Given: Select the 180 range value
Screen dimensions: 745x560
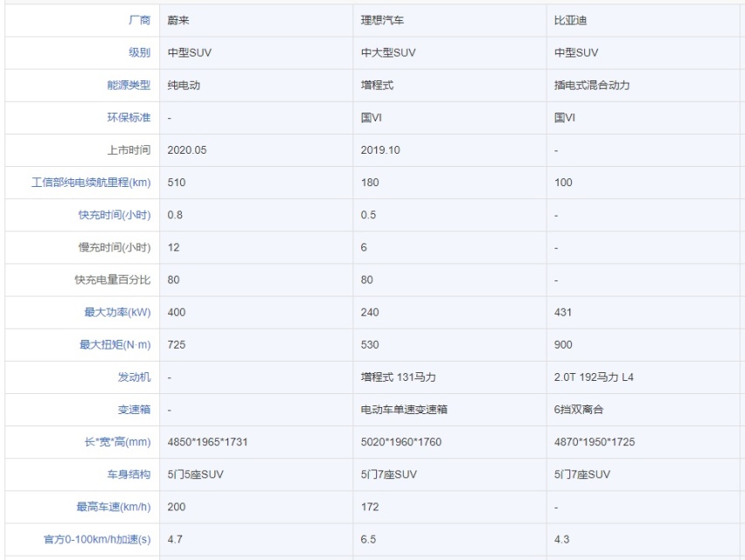Looking at the screenshot, I should [370, 183].
